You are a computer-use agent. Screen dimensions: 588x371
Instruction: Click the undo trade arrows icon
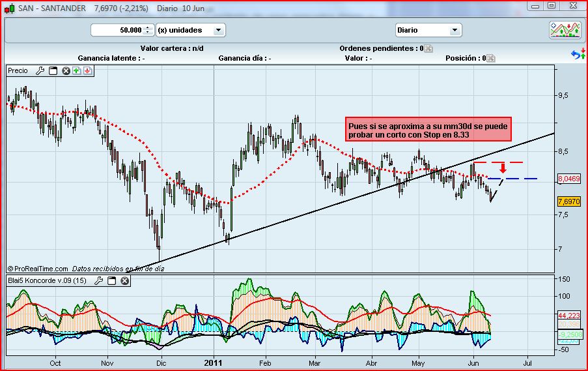click(x=578, y=53)
